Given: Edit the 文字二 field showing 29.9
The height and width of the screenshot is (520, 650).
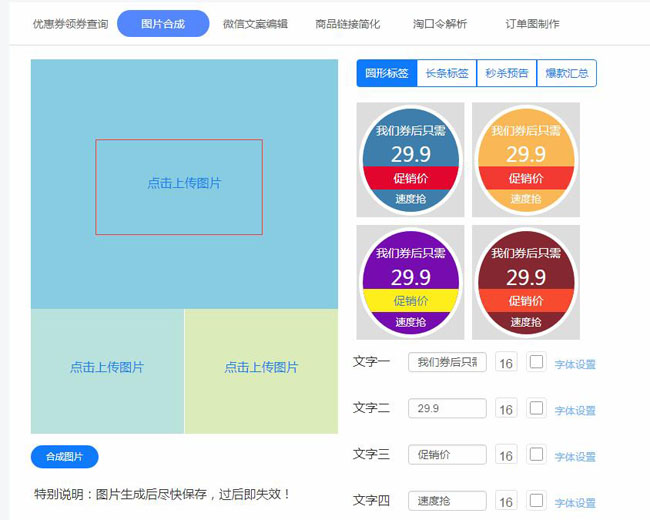Looking at the screenshot, I should (447, 408).
